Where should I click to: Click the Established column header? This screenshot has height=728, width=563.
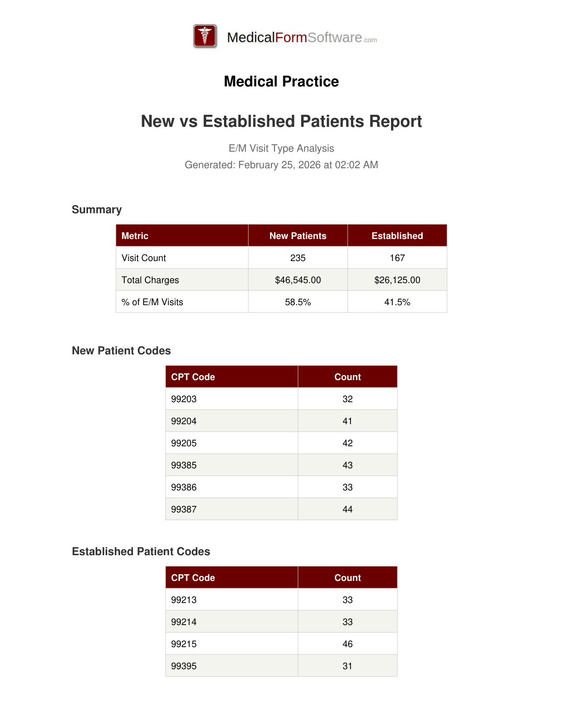point(397,236)
